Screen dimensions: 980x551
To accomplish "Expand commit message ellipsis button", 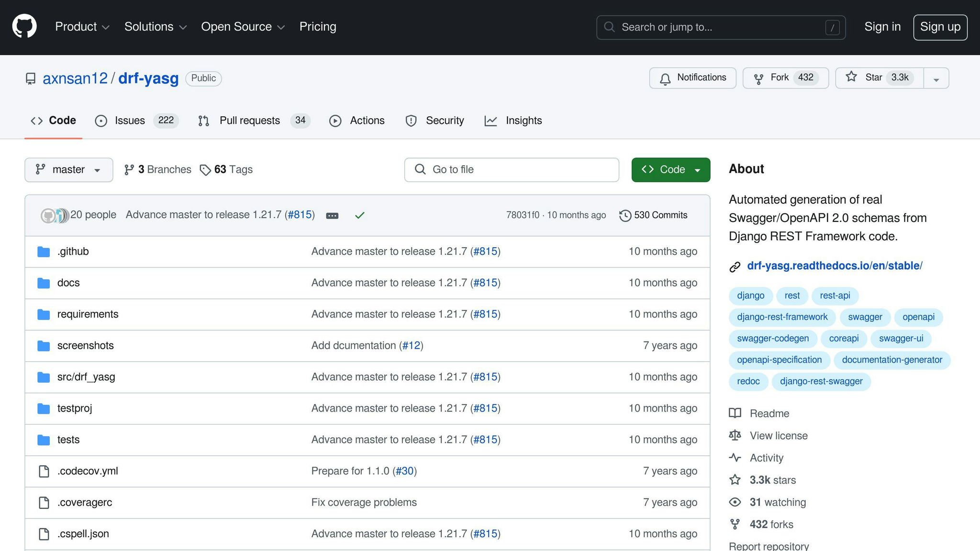I will (x=332, y=216).
